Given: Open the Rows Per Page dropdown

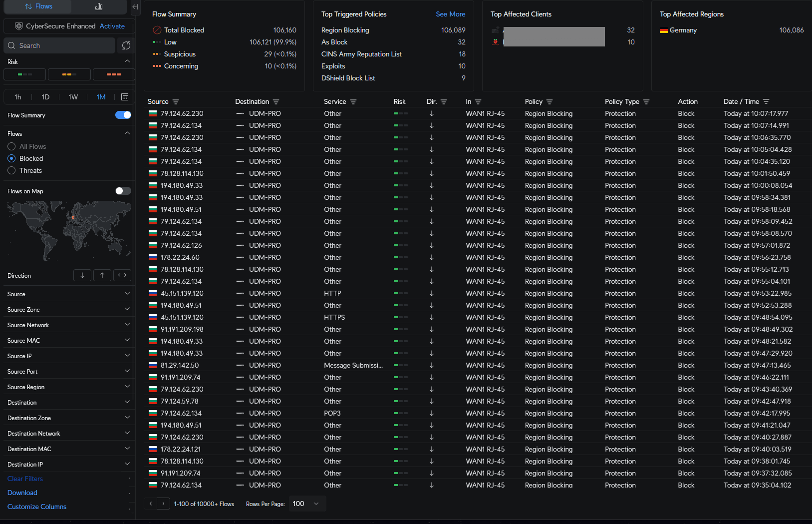Looking at the screenshot, I should (x=306, y=504).
